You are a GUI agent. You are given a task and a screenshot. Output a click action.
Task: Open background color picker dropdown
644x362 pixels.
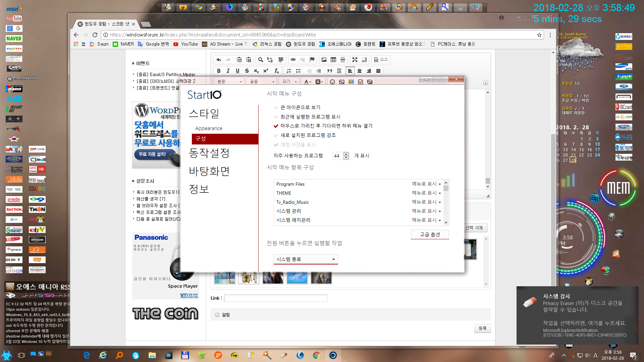click(319, 82)
